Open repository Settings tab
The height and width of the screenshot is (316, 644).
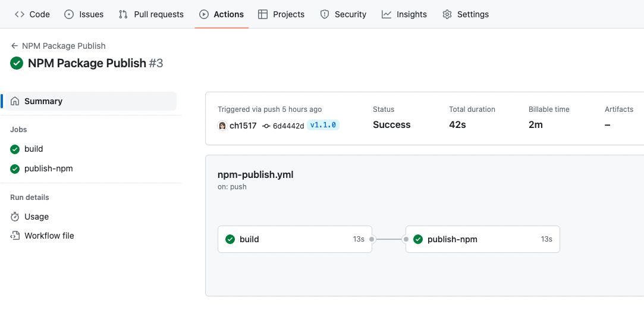466,14
